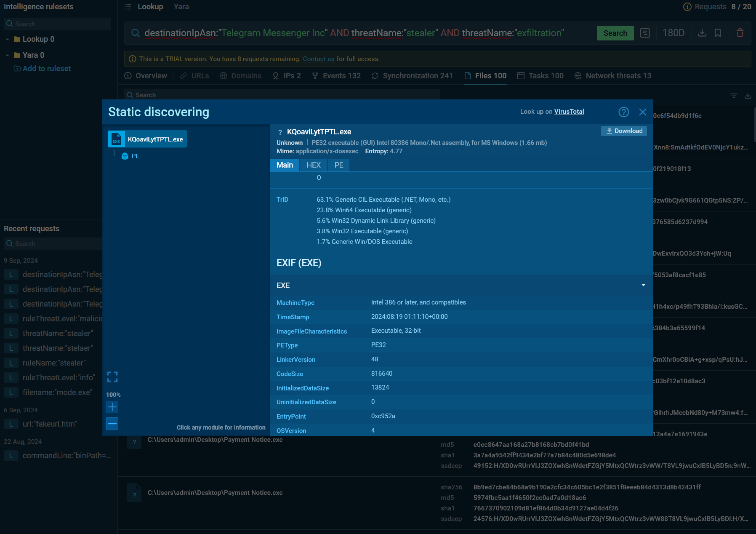This screenshot has width=756, height=534.
Task: Zoom in with the plus button
Action: click(x=112, y=407)
